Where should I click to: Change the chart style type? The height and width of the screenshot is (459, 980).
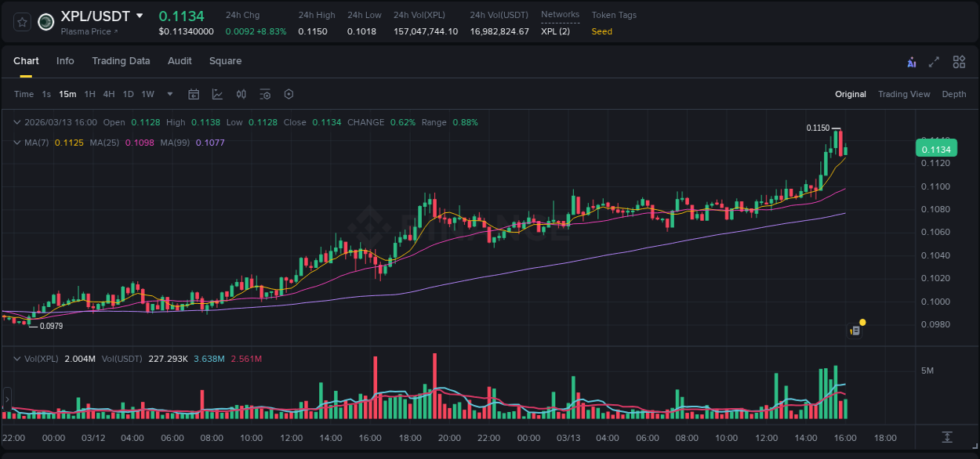point(218,94)
